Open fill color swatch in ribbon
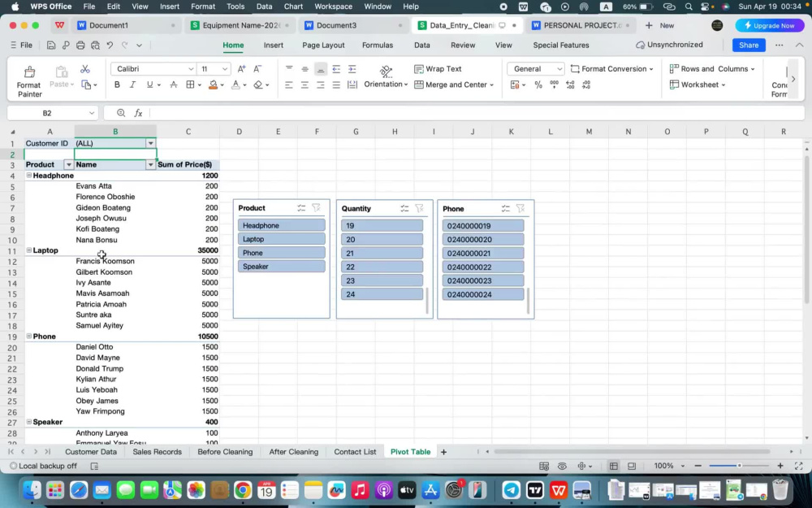The width and height of the screenshot is (812, 508). (x=213, y=85)
